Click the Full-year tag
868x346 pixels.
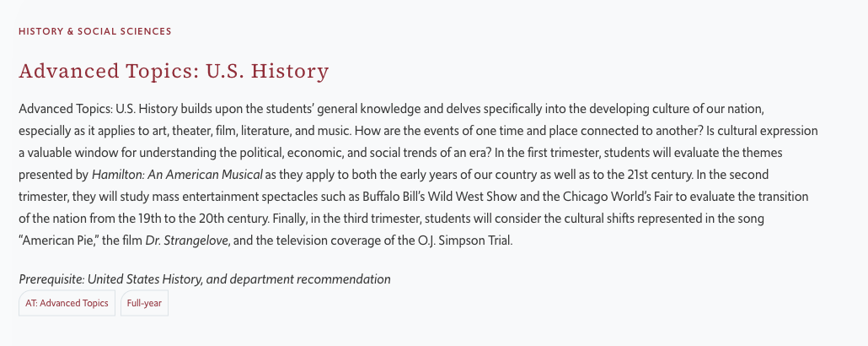(144, 303)
